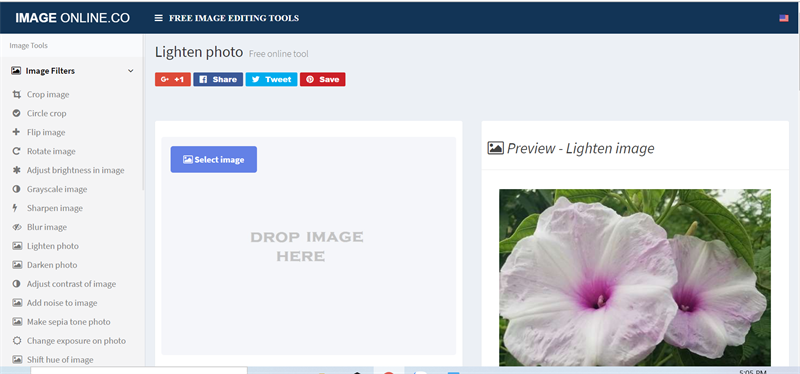Click the Circle crop checkmark icon

coord(16,113)
